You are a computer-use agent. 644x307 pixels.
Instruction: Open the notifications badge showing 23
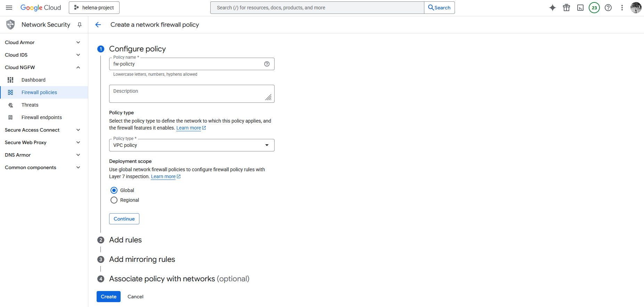point(594,8)
